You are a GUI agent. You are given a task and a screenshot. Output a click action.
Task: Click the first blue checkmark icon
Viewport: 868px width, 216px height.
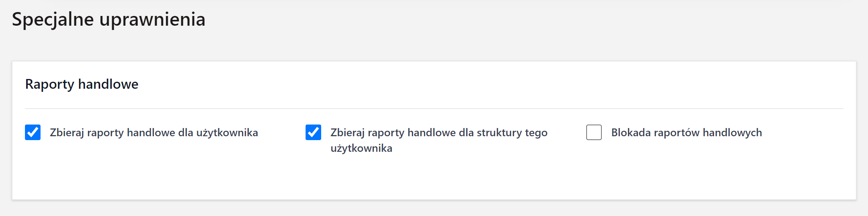pyautogui.click(x=33, y=132)
